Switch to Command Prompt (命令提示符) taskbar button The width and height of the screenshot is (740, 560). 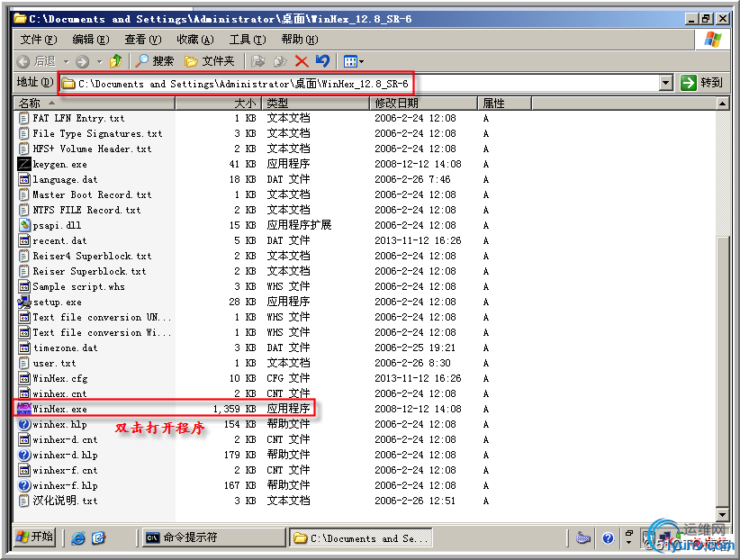pyautogui.click(x=214, y=537)
